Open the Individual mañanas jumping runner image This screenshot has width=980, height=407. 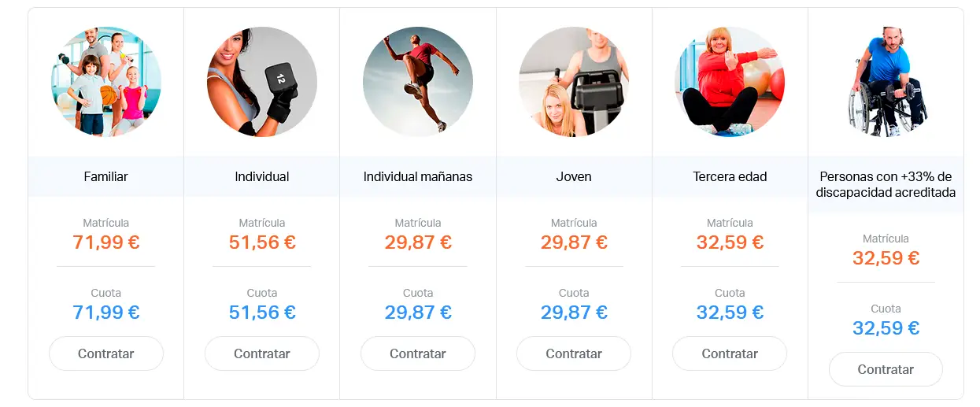pos(418,82)
